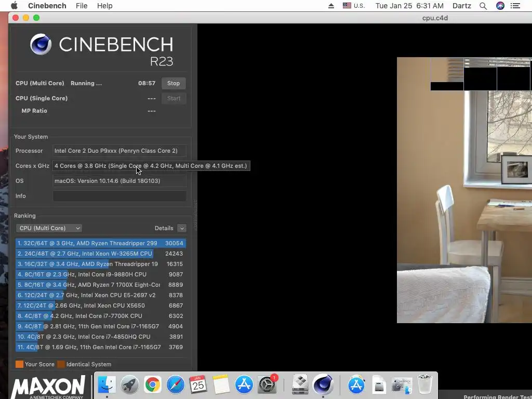Open the Cinebench application menu
Viewport: 532px width, 399px height.
(x=47, y=6)
